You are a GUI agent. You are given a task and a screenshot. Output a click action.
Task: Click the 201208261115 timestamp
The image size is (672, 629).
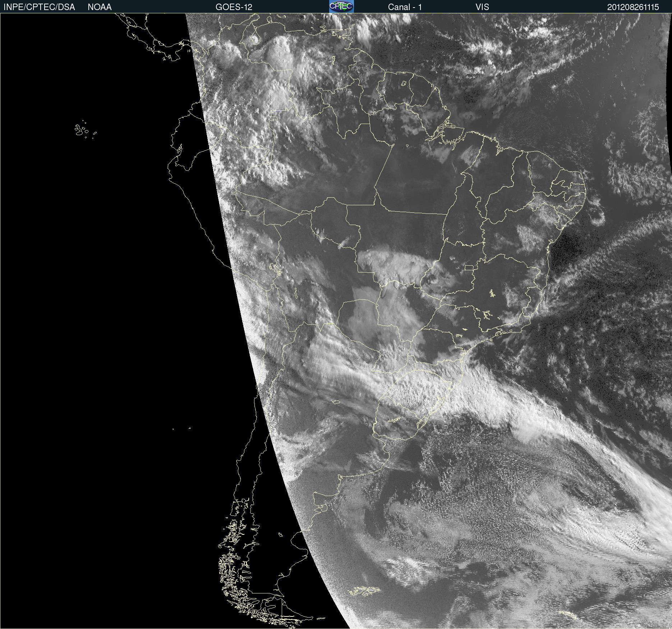coord(633,7)
